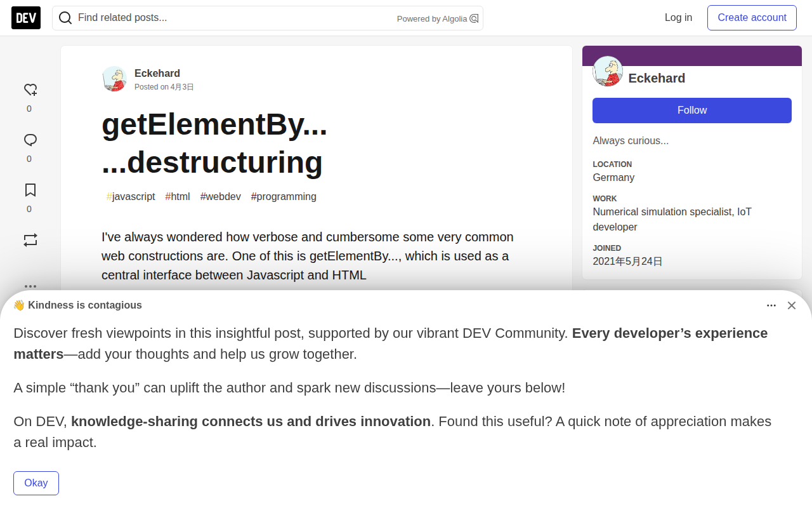The image size is (812, 508).
Task: Click the boost repost icon
Action: pyautogui.click(x=30, y=240)
